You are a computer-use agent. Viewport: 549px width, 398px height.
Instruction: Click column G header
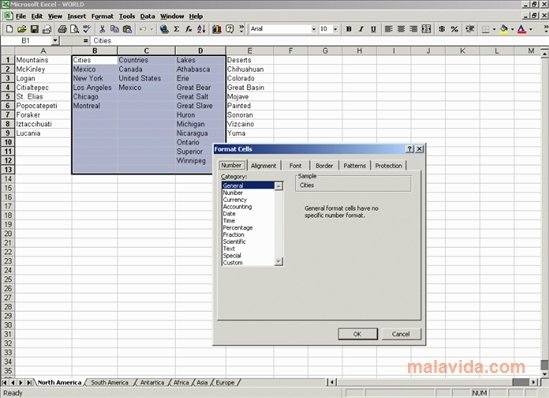click(325, 51)
